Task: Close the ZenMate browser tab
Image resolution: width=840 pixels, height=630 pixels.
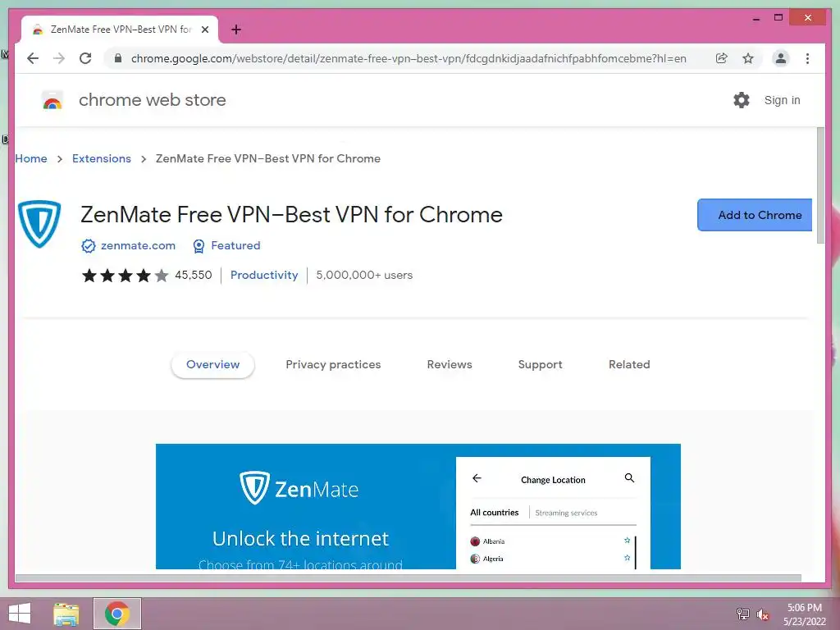Action: point(204,30)
